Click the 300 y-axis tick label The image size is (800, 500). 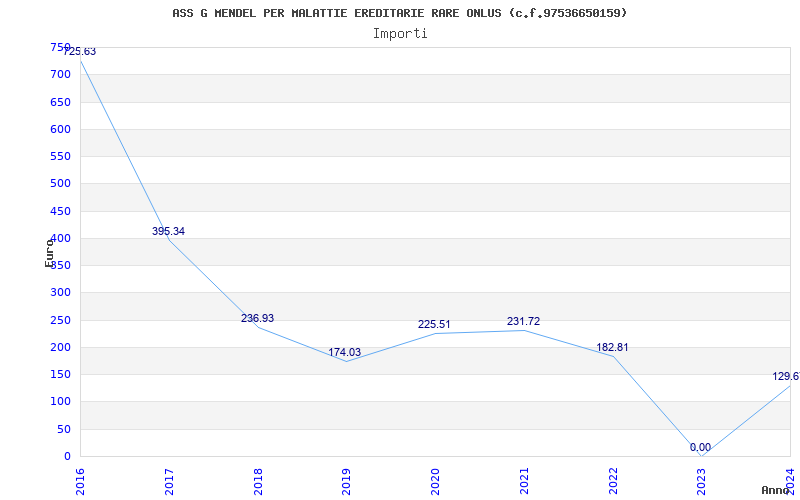pyautogui.click(x=60, y=293)
